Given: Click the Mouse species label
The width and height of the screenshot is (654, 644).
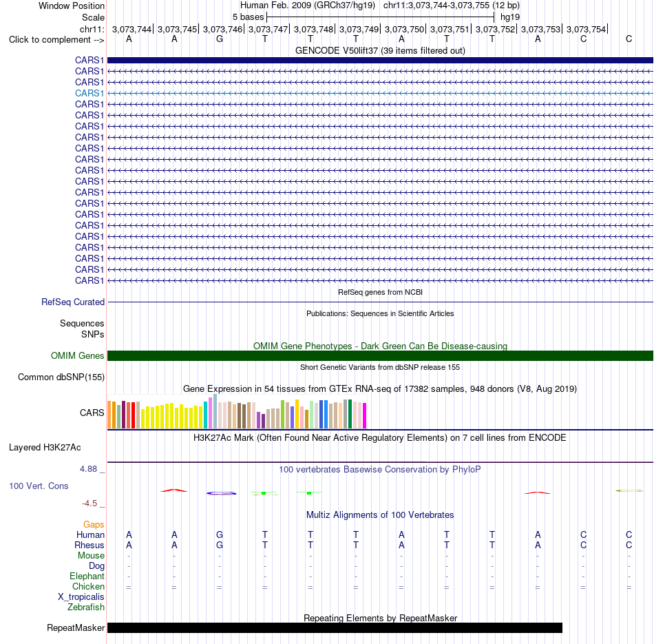Looking at the screenshot, I should [91, 556].
